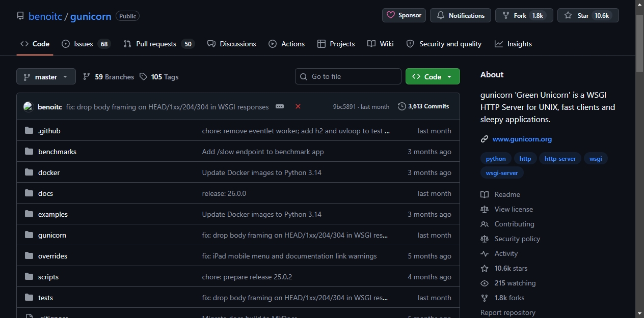The width and height of the screenshot is (644, 318).
Task: Open the Security policy link
Action: coord(511,239)
